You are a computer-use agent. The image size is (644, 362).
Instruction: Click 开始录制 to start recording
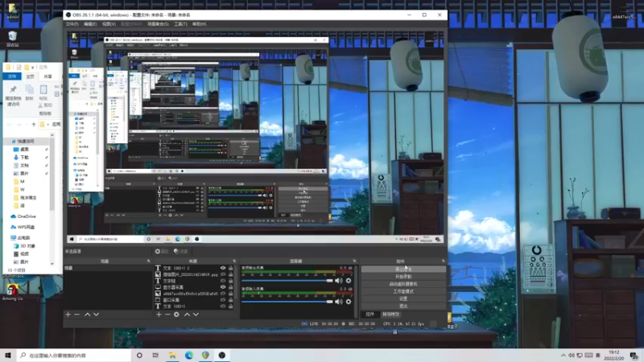[403, 277]
